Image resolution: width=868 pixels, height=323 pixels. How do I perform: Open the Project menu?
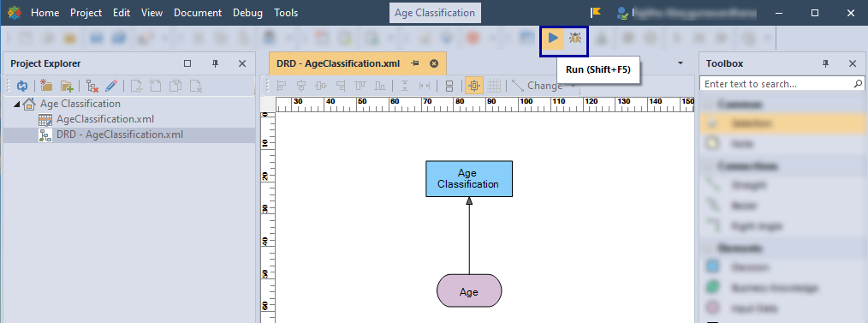pos(86,13)
